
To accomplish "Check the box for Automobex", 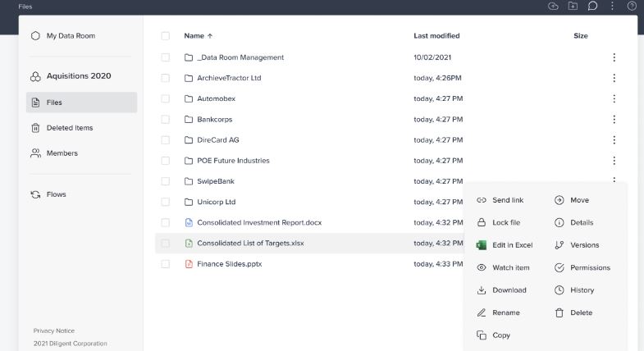I will point(165,98).
